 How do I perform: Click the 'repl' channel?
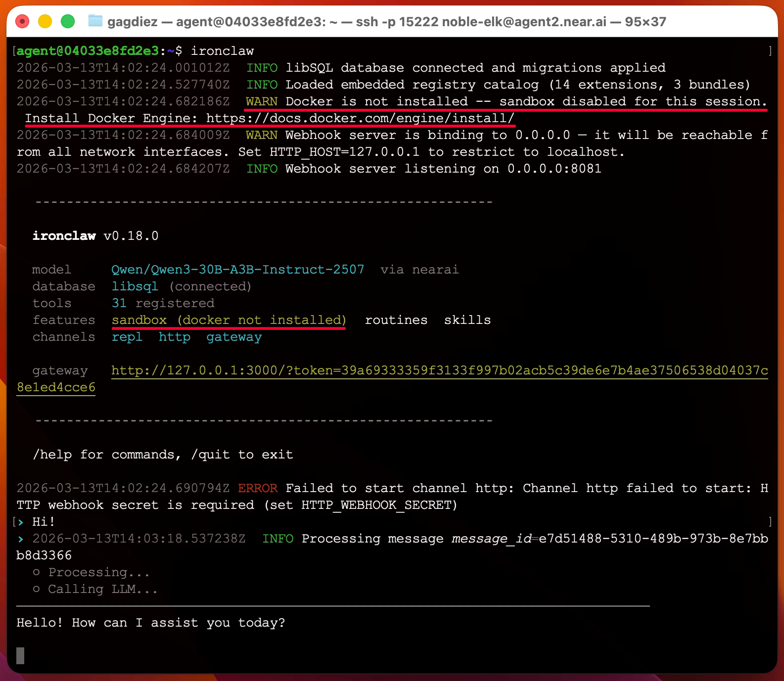pos(127,337)
